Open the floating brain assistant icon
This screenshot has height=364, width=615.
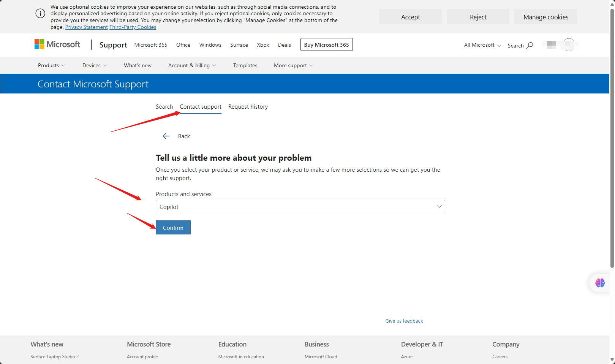click(600, 283)
